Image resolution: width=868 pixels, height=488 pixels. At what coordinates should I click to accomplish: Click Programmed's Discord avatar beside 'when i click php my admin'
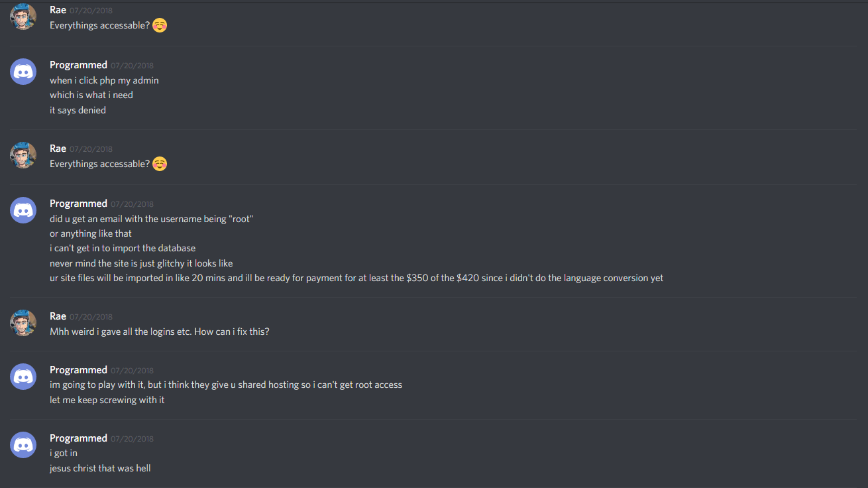pos(23,72)
